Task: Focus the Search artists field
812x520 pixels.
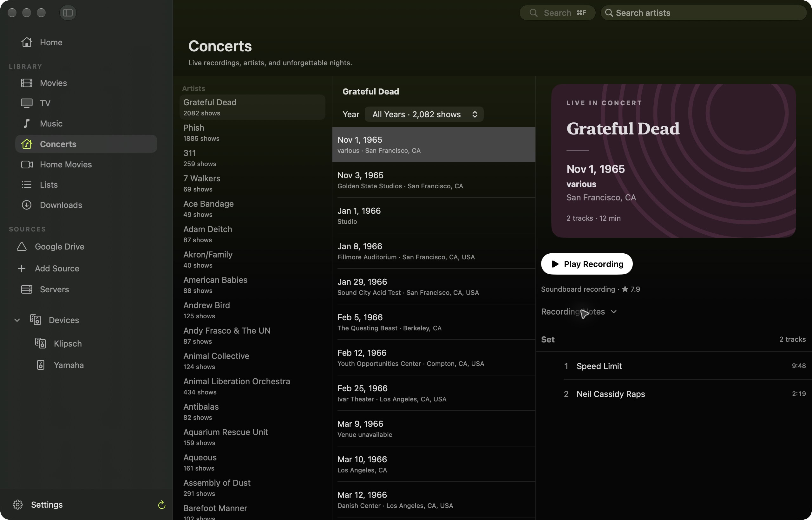Action: click(x=704, y=12)
